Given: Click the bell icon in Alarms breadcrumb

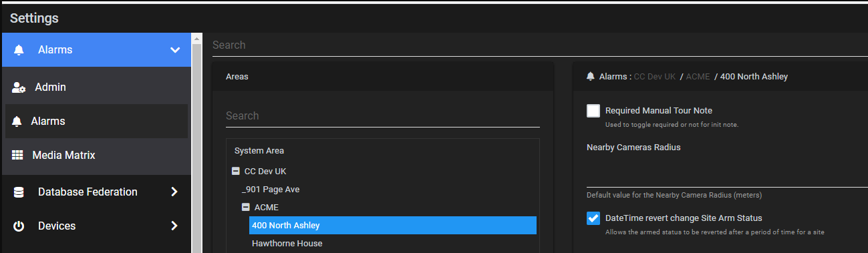Looking at the screenshot, I should pyautogui.click(x=591, y=77).
